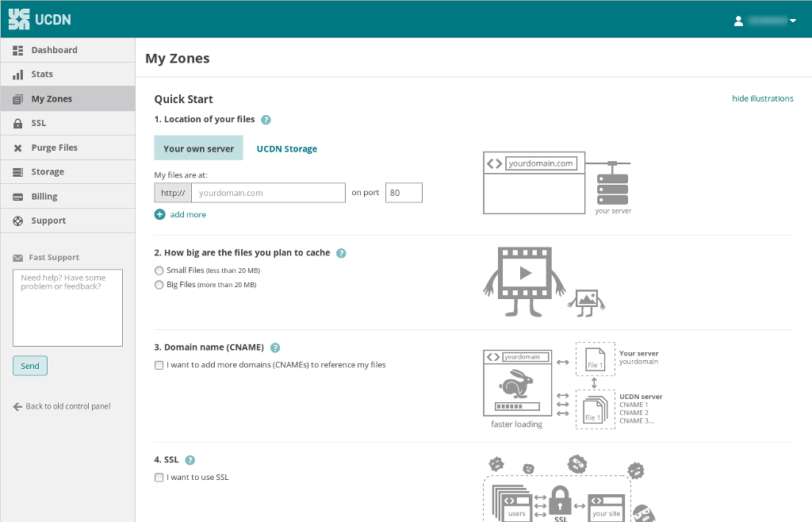The image size is (812, 522).
Task: Click the Billing card icon
Action: pyautogui.click(x=18, y=197)
